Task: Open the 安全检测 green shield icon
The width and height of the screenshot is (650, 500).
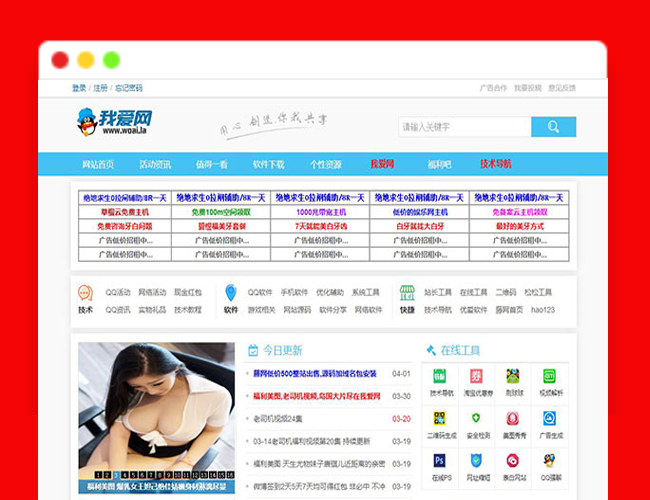Action: [x=476, y=418]
